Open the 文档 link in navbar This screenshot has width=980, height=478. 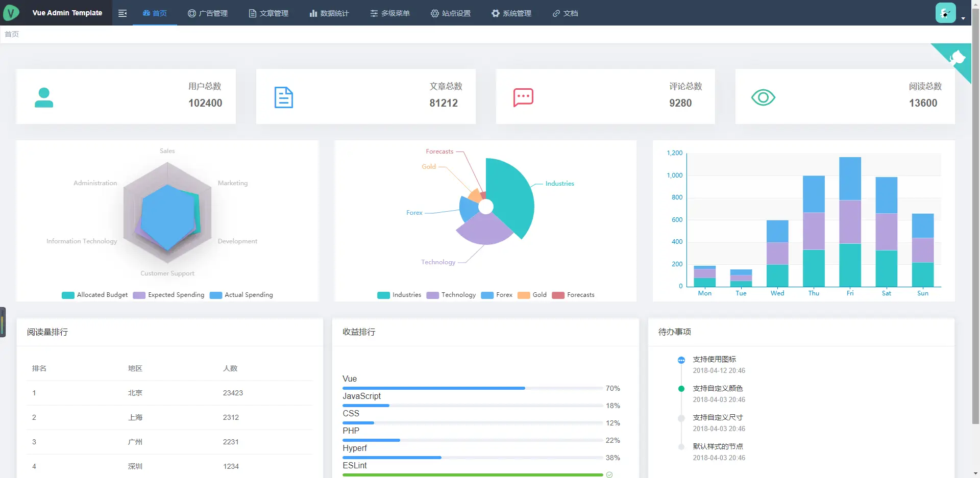coord(566,13)
